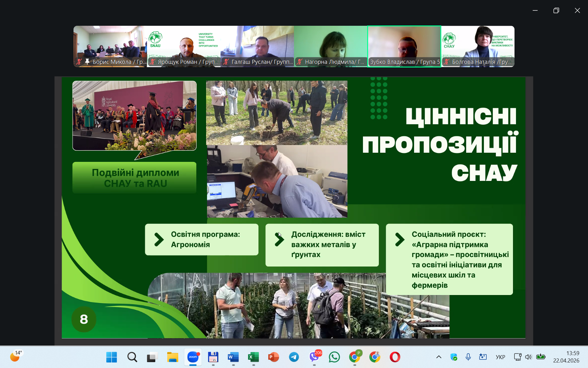Open Telegram from the taskbar
The height and width of the screenshot is (368, 588).
click(294, 357)
